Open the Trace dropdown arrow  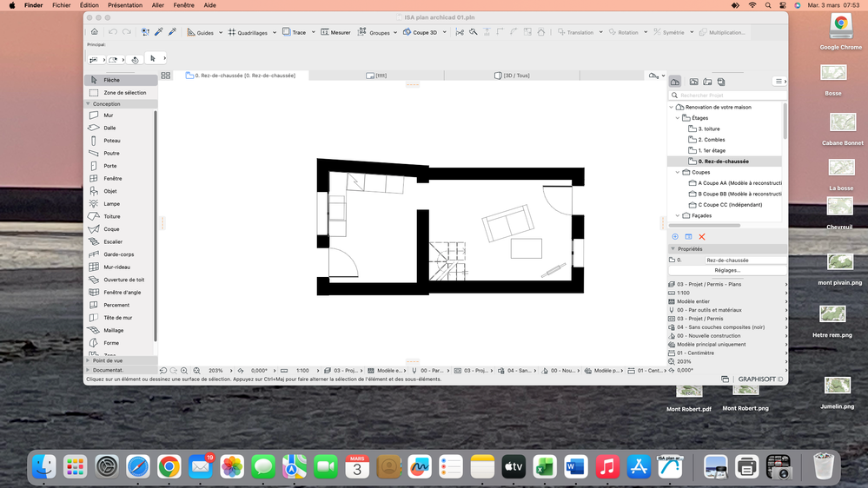coord(314,33)
